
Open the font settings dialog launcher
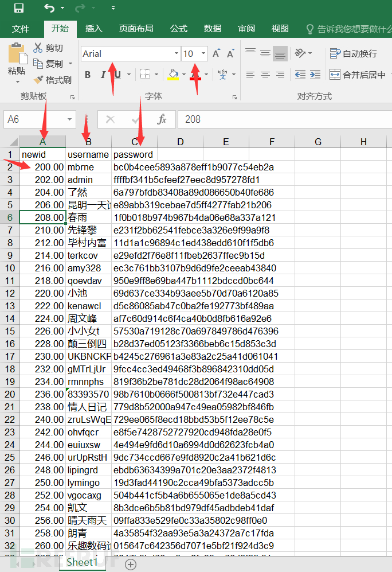(x=234, y=97)
